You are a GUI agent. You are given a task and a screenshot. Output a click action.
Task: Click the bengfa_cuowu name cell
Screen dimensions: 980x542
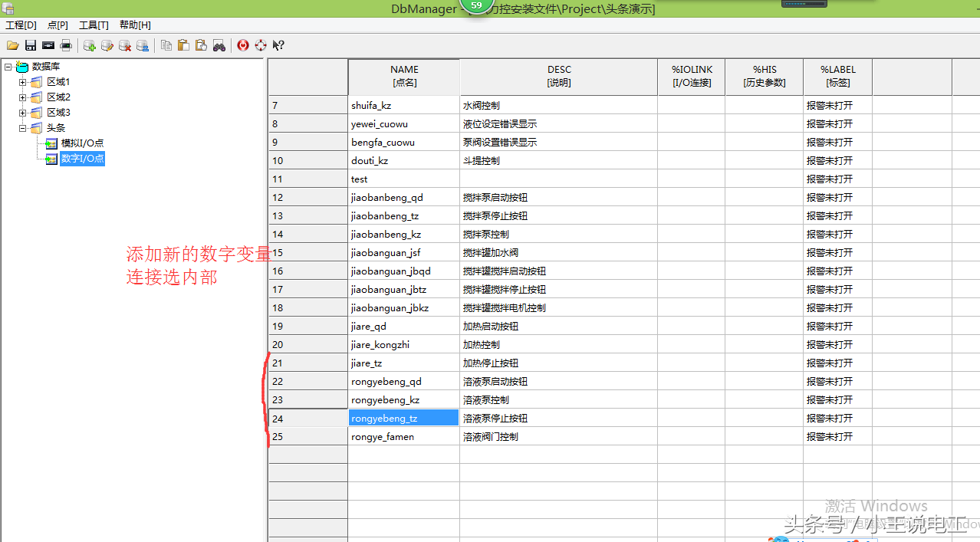pos(404,142)
